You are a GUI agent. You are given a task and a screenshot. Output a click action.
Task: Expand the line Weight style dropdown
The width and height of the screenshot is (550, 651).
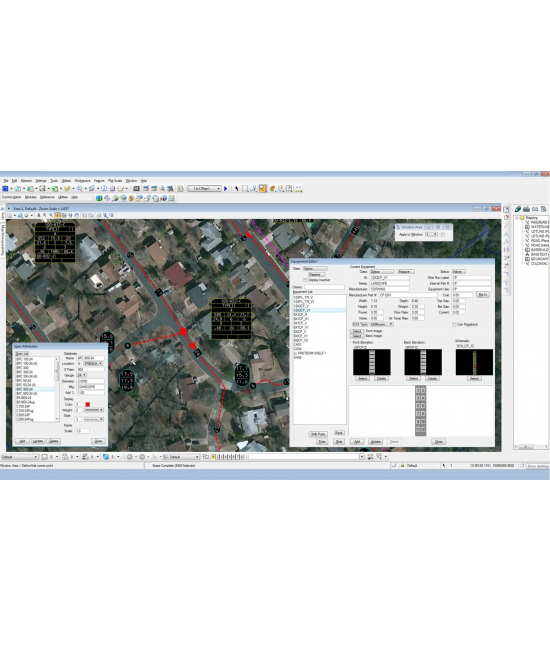[94, 410]
